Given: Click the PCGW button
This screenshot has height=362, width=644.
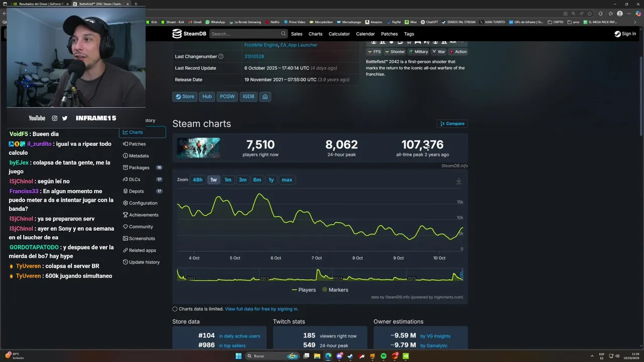Looking at the screenshot, I should pyautogui.click(x=227, y=97).
